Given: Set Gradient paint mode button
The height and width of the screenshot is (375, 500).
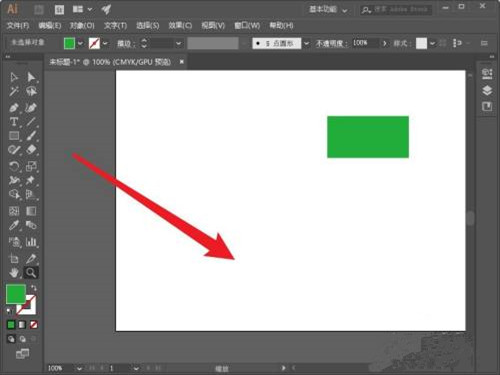Looking at the screenshot, I should coord(22,325).
